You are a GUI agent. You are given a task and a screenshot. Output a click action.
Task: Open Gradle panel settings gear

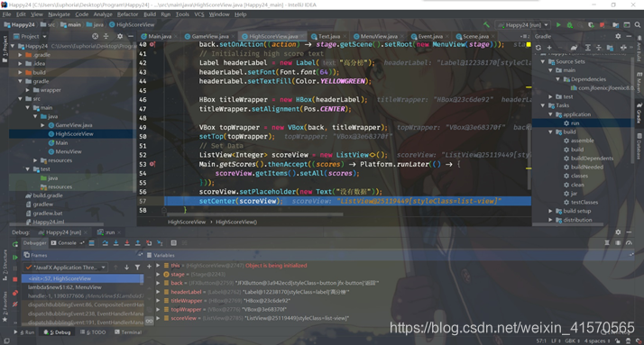618,36
